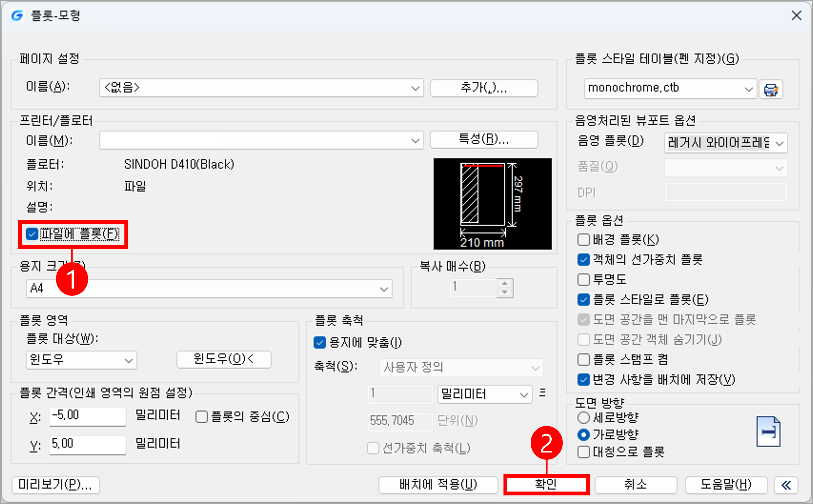Enable the 투명도 checkbox
The height and width of the screenshot is (504, 813).
pyautogui.click(x=584, y=279)
